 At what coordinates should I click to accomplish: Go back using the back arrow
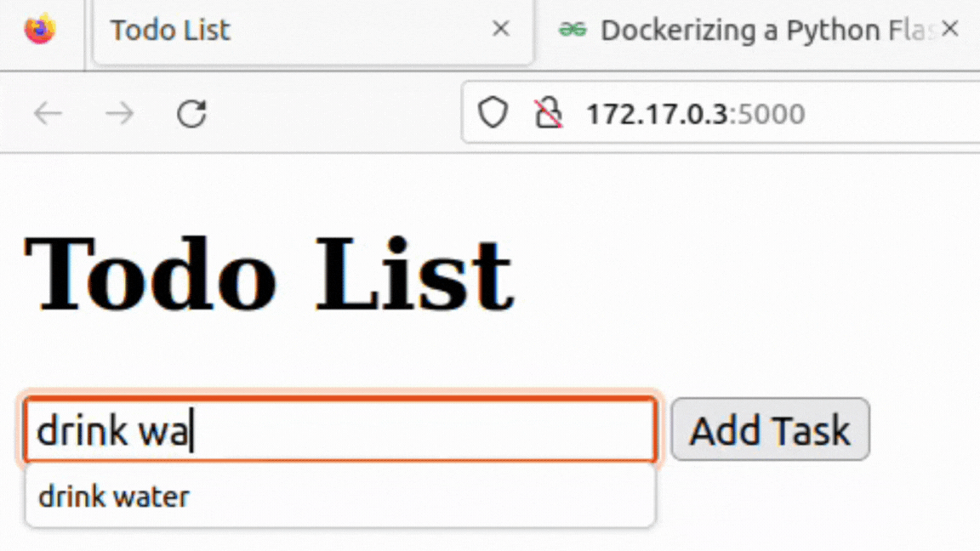coord(48,113)
